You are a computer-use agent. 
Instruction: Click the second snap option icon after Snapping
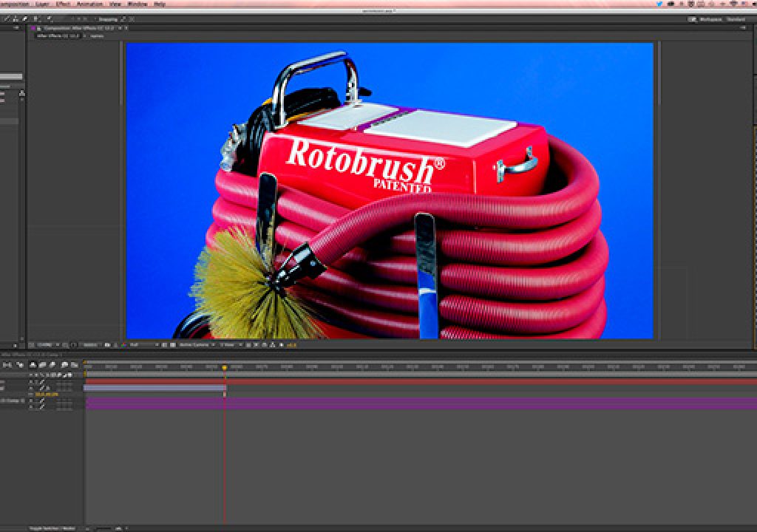[x=132, y=19]
